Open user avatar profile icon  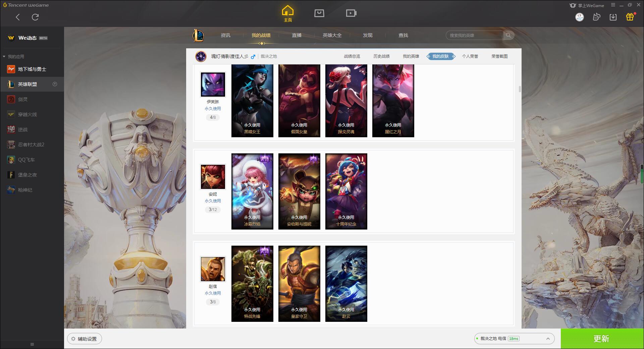(580, 17)
